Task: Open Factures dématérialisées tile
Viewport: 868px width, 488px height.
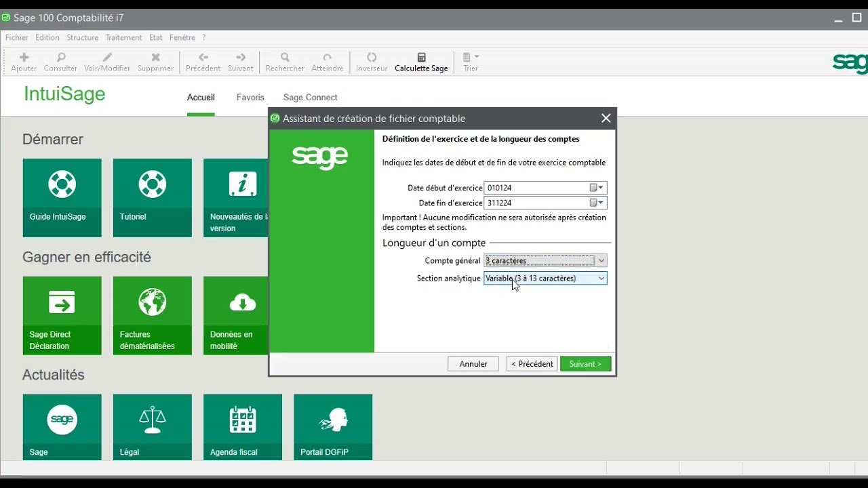Action: (153, 316)
